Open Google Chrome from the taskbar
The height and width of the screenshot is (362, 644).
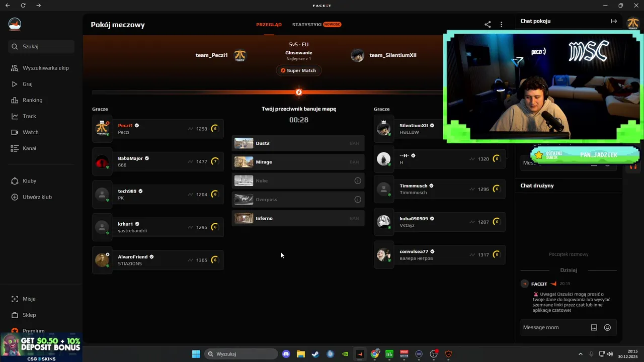click(375, 354)
